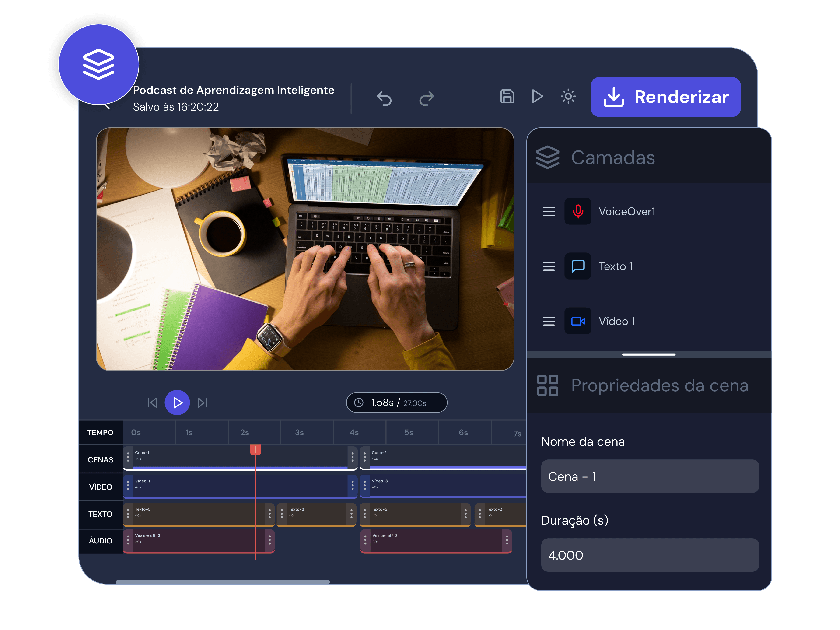Image resolution: width=840 pixels, height=630 pixels.
Task: Play the timeline with round play button
Action: 177,402
